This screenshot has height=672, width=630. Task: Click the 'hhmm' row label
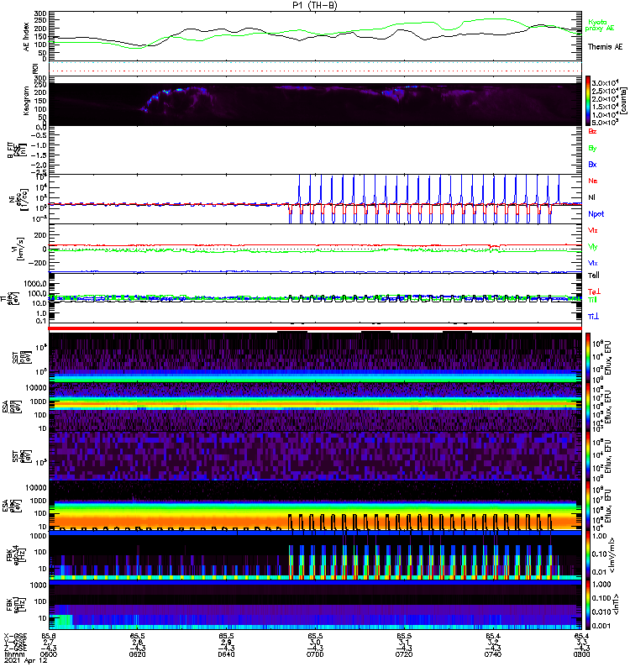tap(14, 654)
